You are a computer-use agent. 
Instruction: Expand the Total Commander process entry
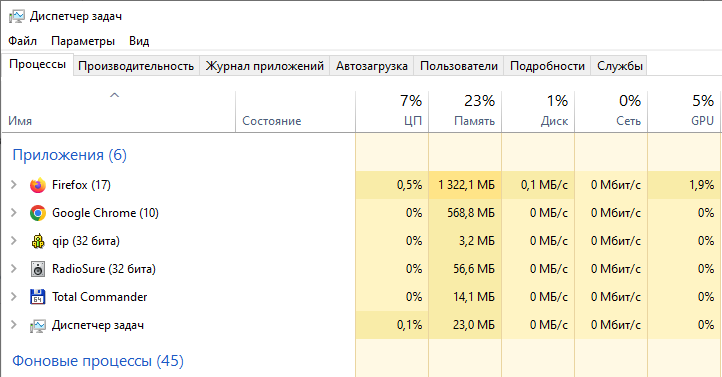click(14, 297)
